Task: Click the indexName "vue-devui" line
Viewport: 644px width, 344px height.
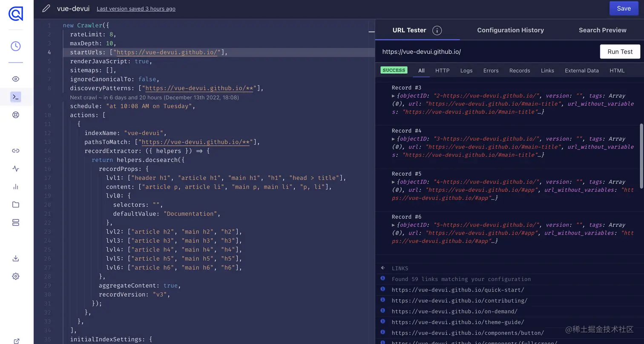Action: 125,133
